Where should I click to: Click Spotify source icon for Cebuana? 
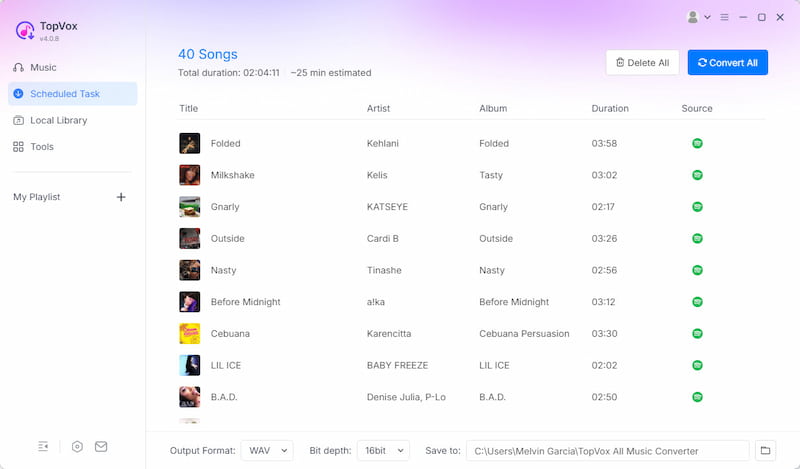tap(697, 333)
